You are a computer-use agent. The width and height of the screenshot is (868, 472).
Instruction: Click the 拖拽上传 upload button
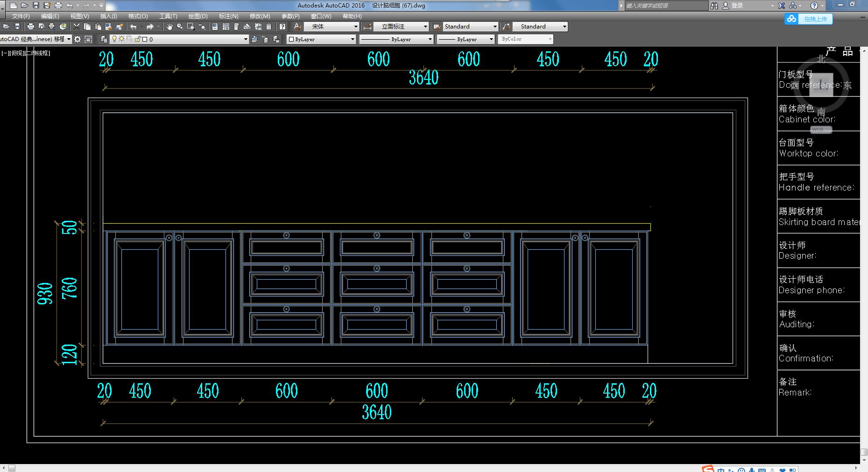pos(809,19)
